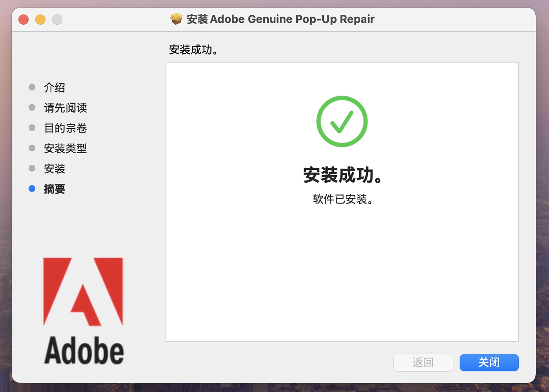Image resolution: width=549 pixels, height=392 pixels.
Task: Click the grayed-out 返回 button
Action: 423,362
